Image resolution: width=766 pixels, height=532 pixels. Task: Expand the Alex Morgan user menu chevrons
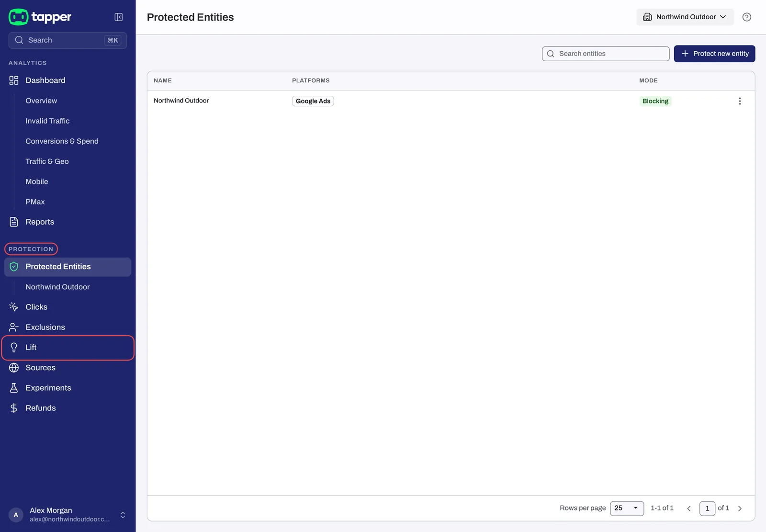[x=123, y=515]
